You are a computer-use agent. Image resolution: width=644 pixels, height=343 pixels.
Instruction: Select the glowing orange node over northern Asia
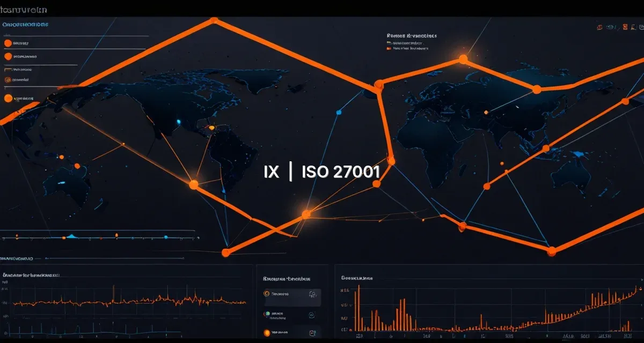tap(463, 59)
